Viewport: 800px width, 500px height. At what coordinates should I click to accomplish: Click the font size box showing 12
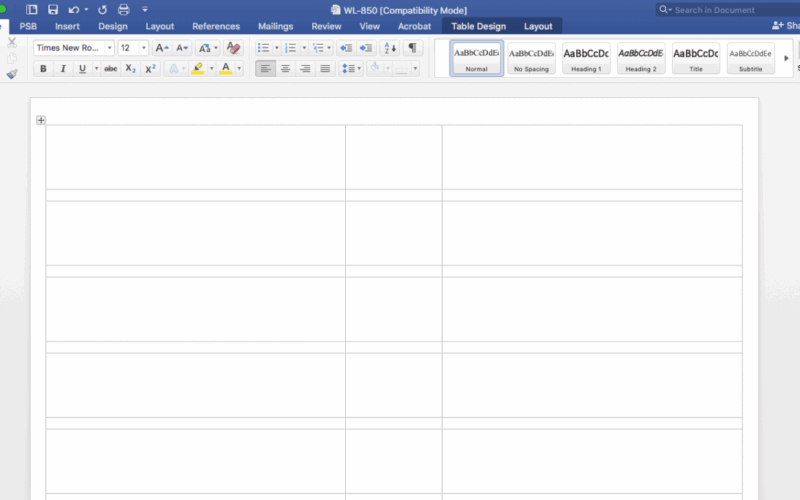coord(128,48)
